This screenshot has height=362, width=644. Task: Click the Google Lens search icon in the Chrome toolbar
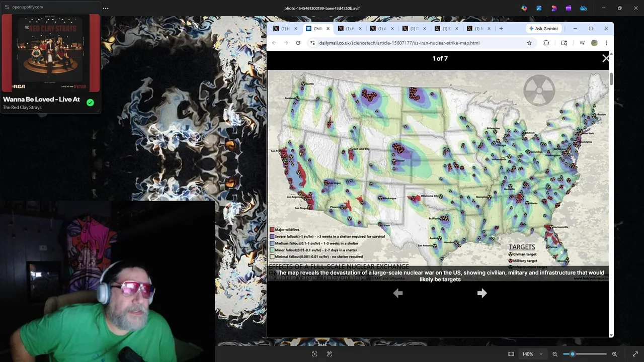coord(564,43)
